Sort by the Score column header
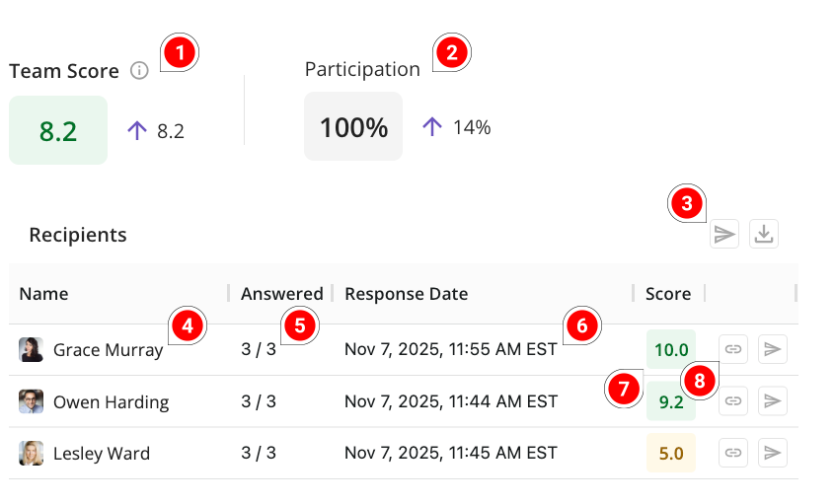This screenshot has width=835, height=504. [x=668, y=293]
